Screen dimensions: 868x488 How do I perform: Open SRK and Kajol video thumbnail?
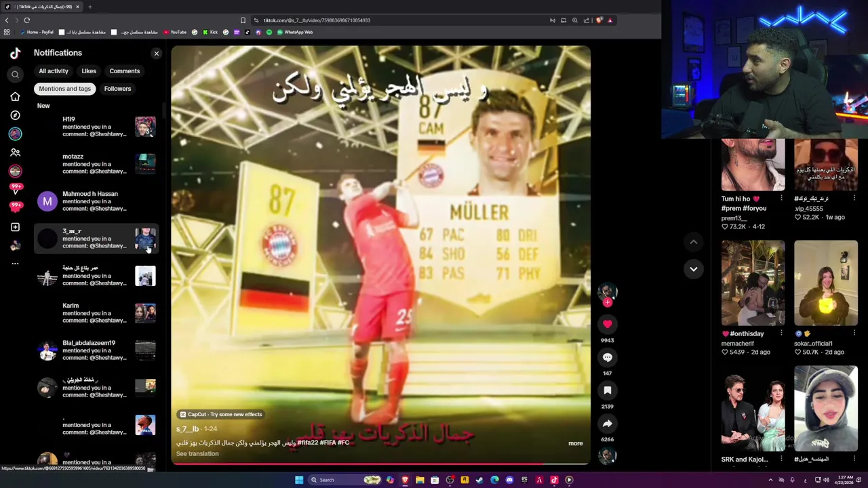click(x=753, y=409)
